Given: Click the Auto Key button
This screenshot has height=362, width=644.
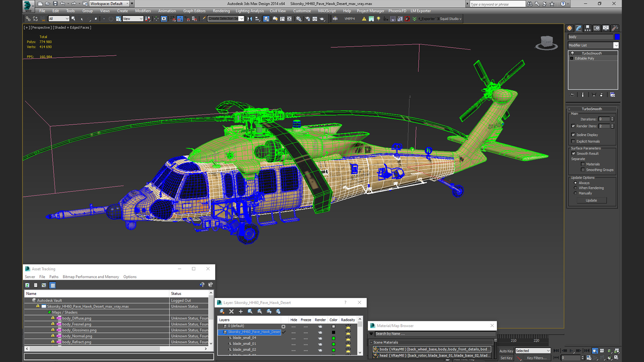Looking at the screenshot, I should [x=506, y=351].
